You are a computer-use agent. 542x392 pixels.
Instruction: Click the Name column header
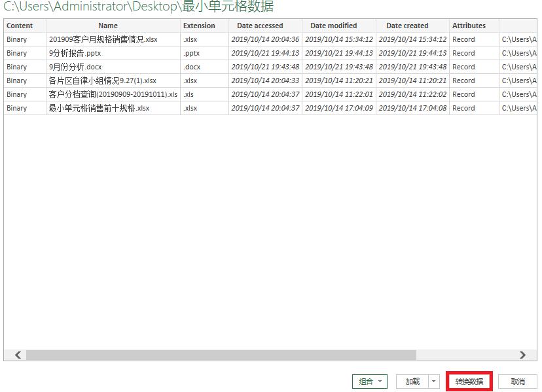pos(107,26)
